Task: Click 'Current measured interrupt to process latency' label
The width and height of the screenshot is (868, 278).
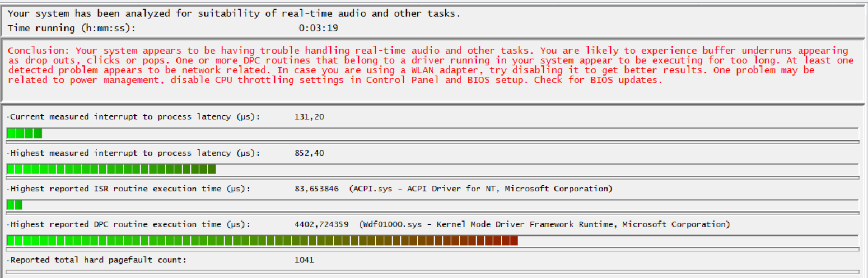Action: [135, 117]
